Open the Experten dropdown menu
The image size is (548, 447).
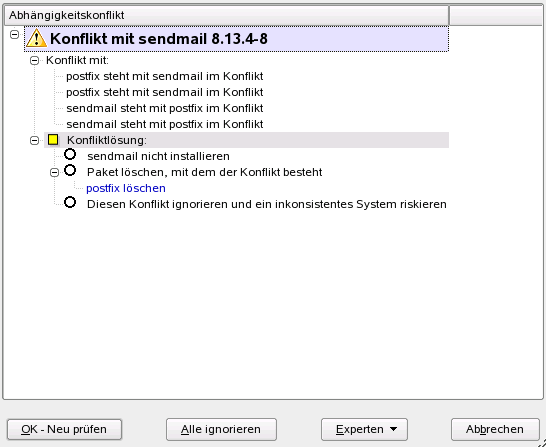pos(364,429)
